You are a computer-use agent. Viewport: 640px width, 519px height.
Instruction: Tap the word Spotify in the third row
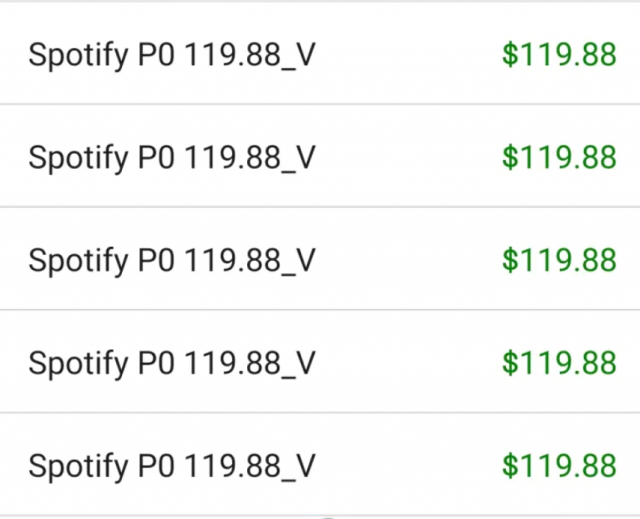77,261
